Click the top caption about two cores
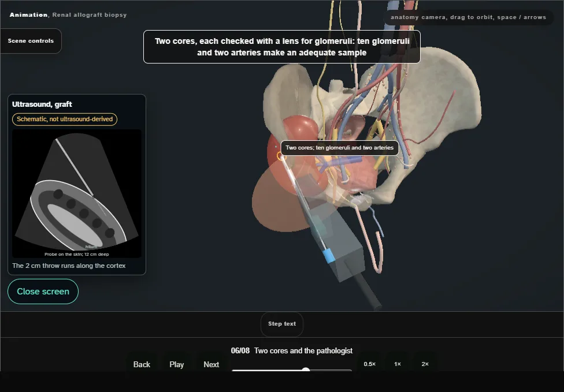 pyautogui.click(x=282, y=47)
